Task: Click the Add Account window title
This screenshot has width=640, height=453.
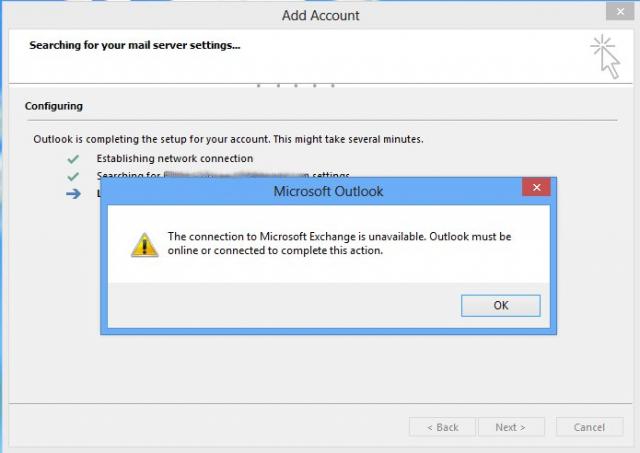Action: 320,16
